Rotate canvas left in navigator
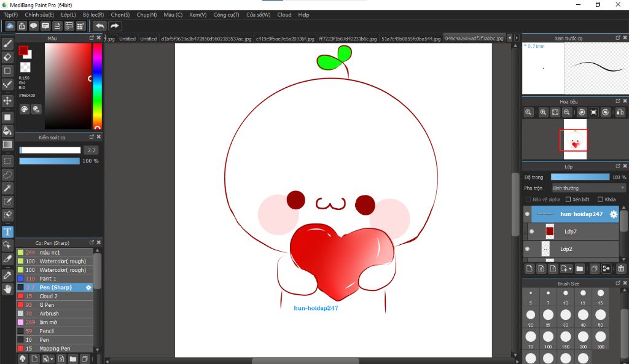Viewport: 629px width, 364px height. point(582,112)
